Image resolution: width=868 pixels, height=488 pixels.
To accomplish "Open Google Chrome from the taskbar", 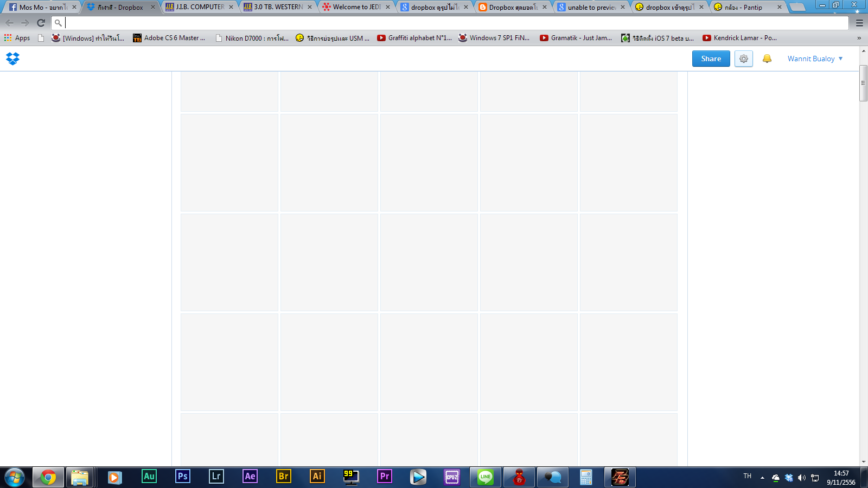I will pyautogui.click(x=48, y=477).
